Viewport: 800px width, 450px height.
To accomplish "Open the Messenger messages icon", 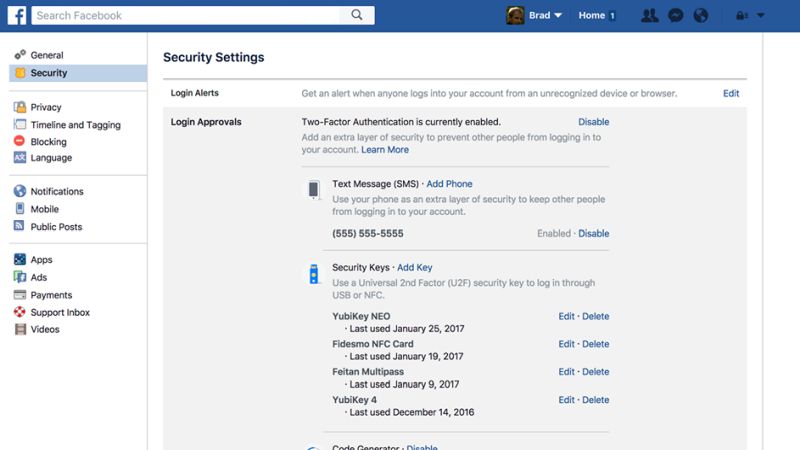I will pyautogui.click(x=676, y=15).
